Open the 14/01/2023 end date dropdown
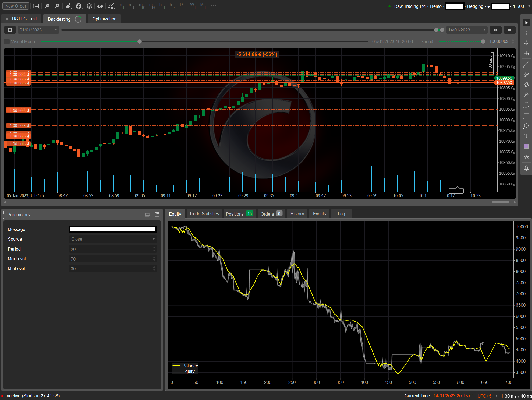This screenshot has height=400, width=532. click(467, 30)
